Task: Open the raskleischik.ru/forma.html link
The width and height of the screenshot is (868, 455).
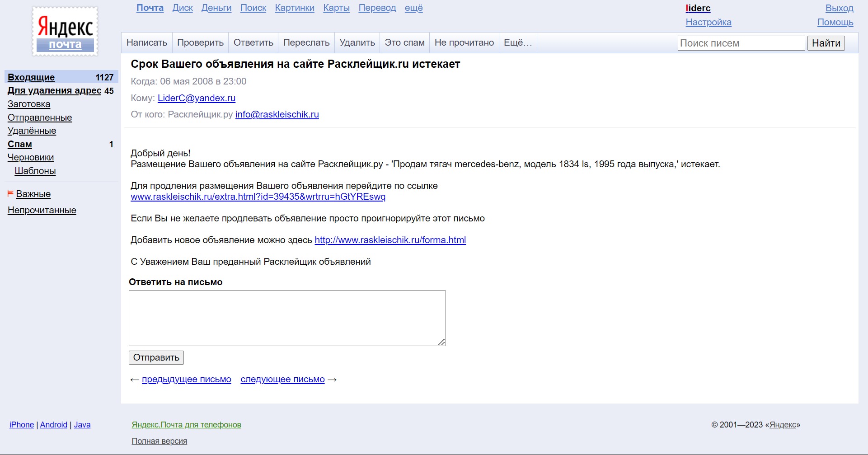Action: pyautogui.click(x=390, y=240)
